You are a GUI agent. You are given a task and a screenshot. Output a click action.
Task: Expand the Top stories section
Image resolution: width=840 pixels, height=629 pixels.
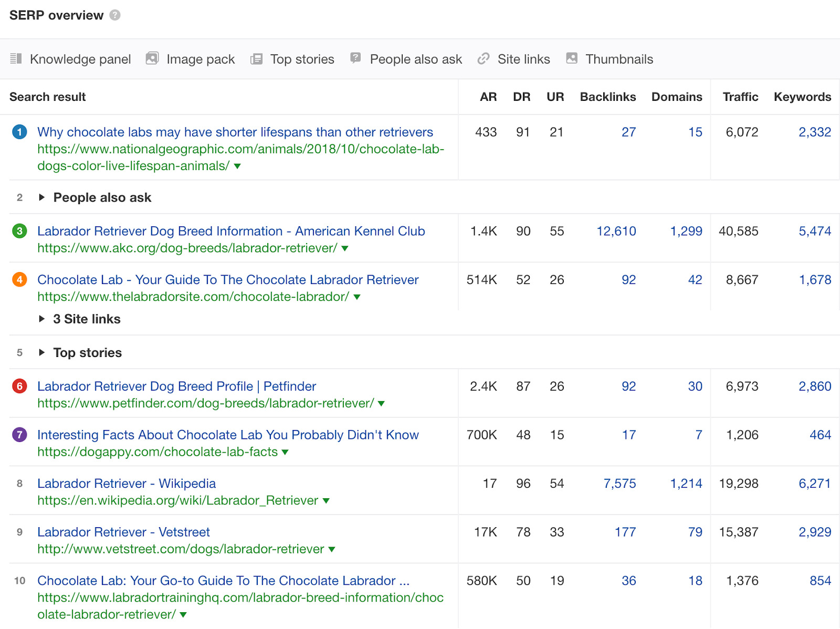coord(42,353)
